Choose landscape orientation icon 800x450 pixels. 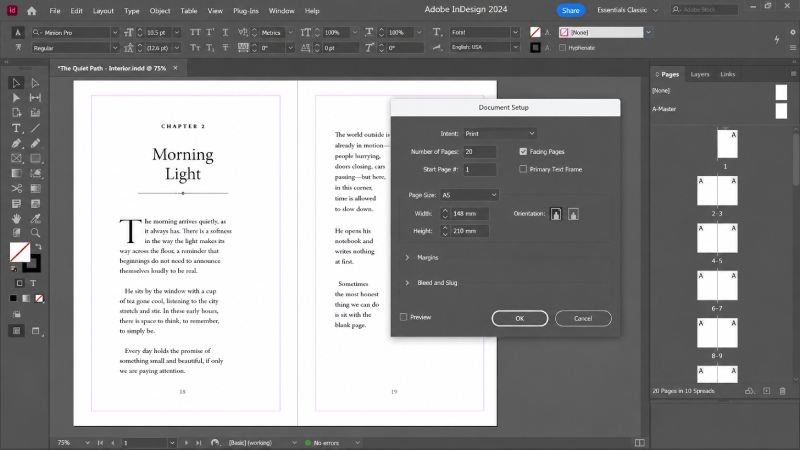pos(573,214)
